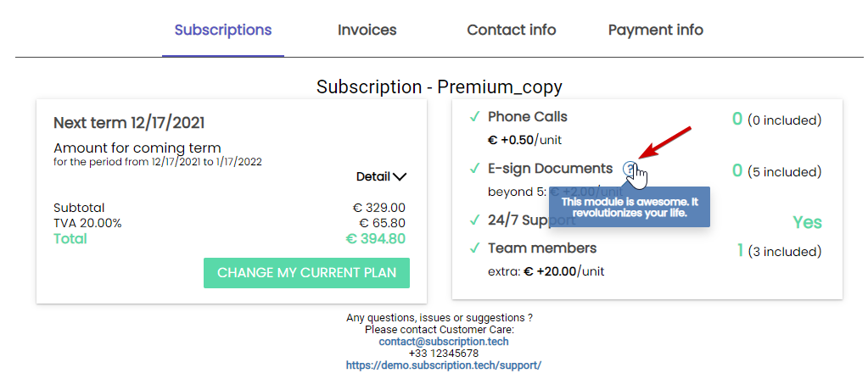Click the Phone Calls usage count
Screen dimensions: 868x379
pyautogui.click(x=737, y=120)
